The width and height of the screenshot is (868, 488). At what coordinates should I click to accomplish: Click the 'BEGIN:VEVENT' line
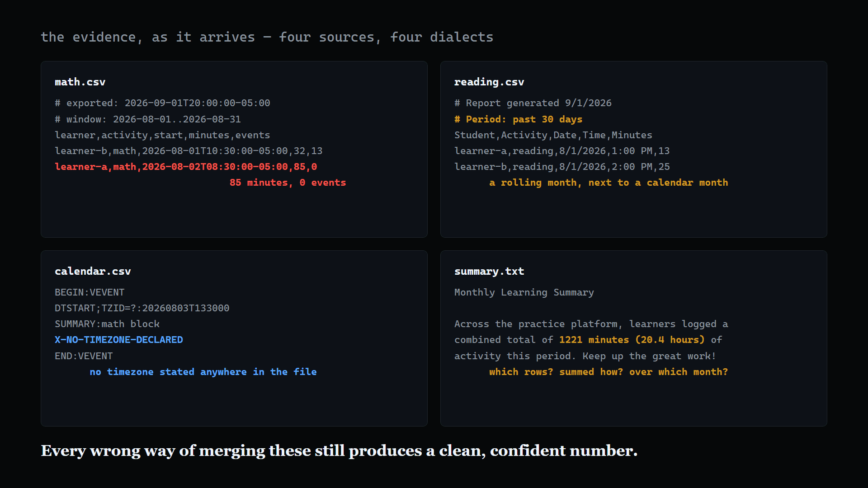click(90, 292)
